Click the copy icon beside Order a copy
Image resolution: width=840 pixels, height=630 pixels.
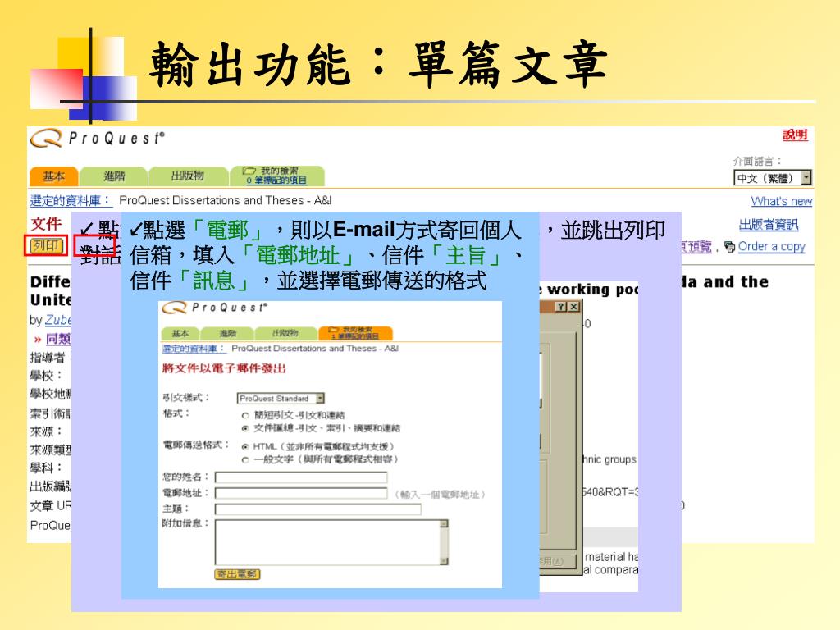coord(729,246)
